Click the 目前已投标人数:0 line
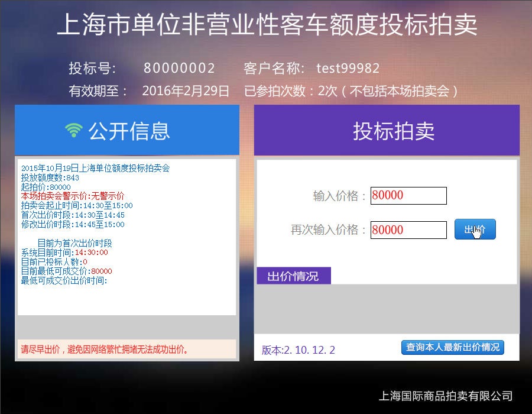This screenshot has width=532, height=414. tap(54, 261)
